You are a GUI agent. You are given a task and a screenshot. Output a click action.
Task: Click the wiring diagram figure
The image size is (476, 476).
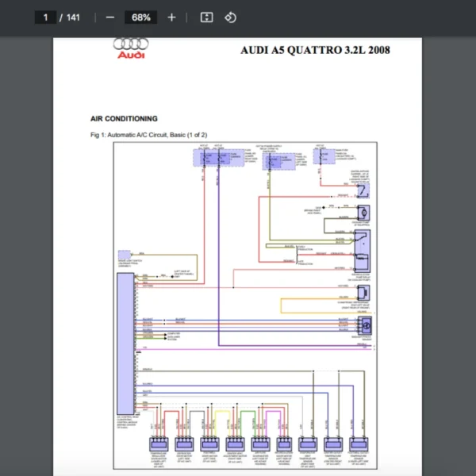(x=245, y=305)
